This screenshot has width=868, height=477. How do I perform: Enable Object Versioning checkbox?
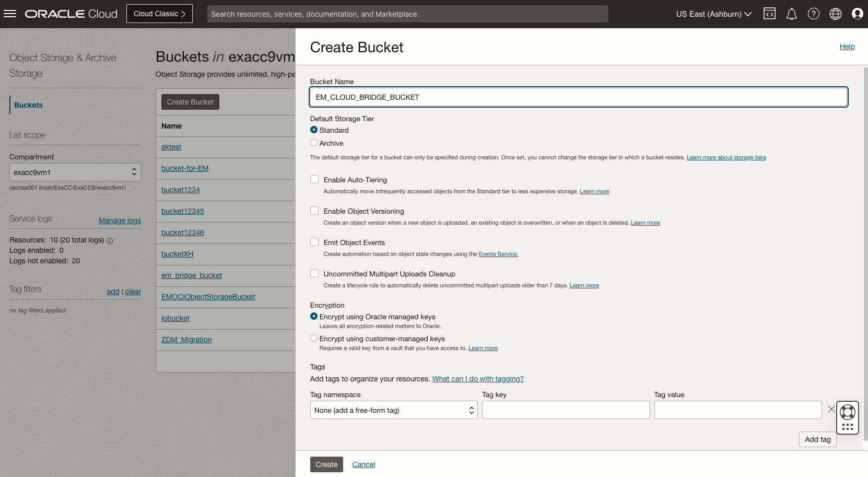pyautogui.click(x=314, y=211)
